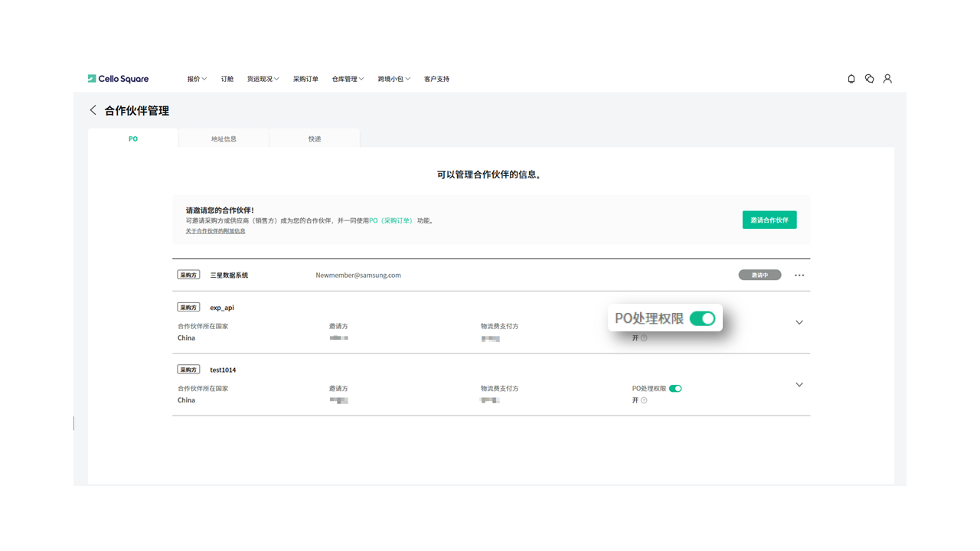Click the Cello Square logo
The height and width of the screenshot is (551, 980).
point(118,79)
